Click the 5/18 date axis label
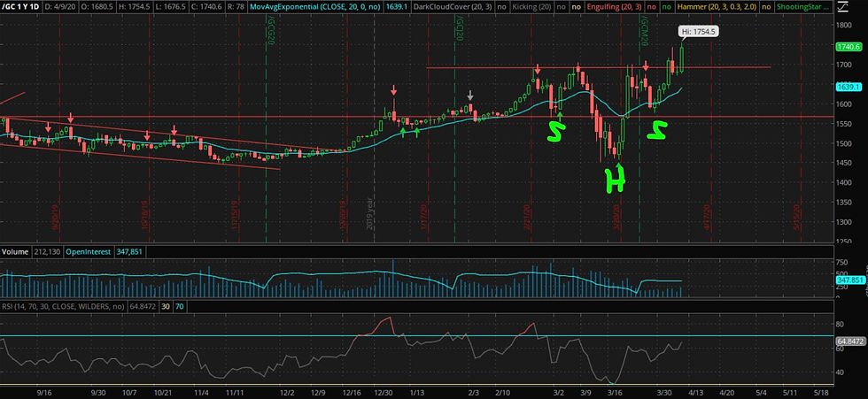Image resolution: width=868 pixels, height=399 pixels. point(822,393)
